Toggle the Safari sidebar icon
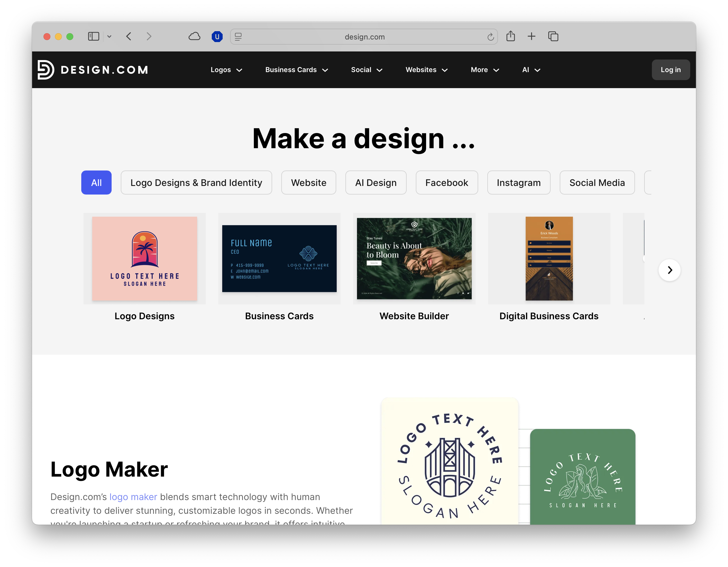The width and height of the screenshot is (728, 567). [x=94, y=36]
